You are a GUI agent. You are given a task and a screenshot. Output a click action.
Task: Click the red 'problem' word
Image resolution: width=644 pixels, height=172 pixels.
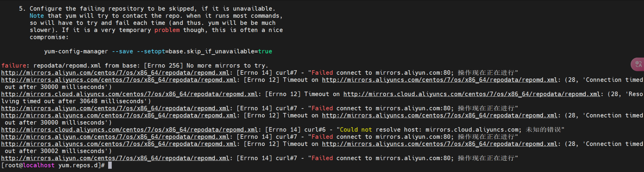(167, 30)
